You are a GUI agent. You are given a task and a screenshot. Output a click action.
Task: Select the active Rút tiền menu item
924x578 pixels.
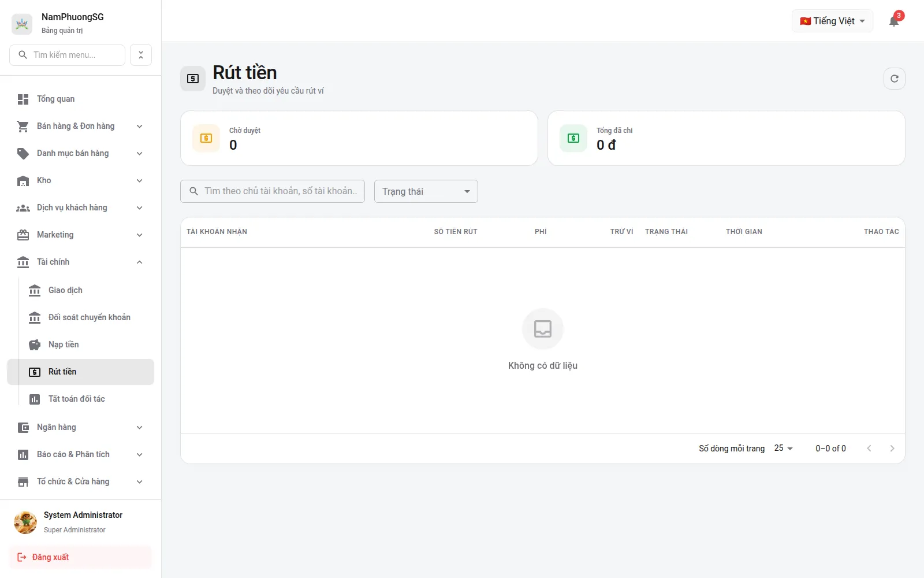(81, 372)
